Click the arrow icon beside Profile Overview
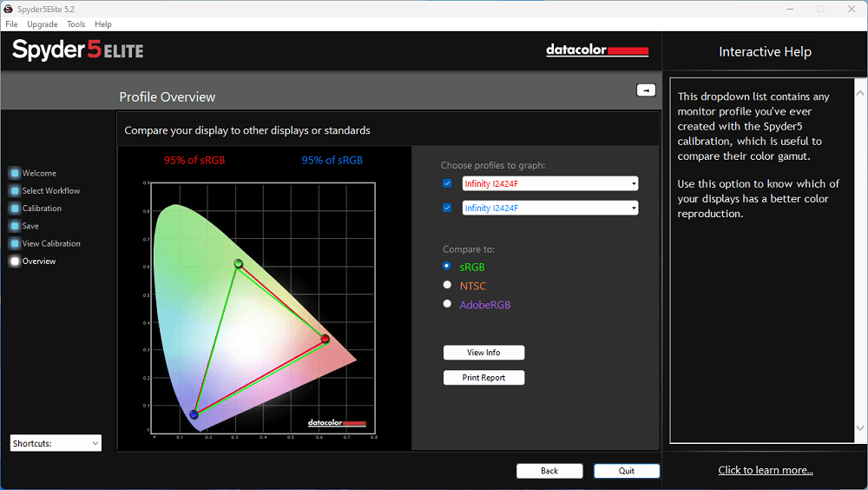The height and width of the screenshot is (490, 868). (646, 90)
